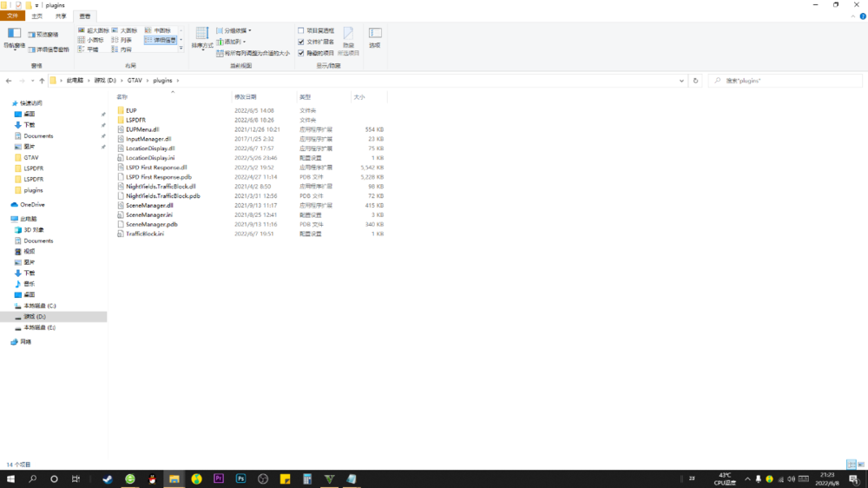Open the address bar history dropdown arrow
Screen dimensions: 868x488
pos(681,81)
